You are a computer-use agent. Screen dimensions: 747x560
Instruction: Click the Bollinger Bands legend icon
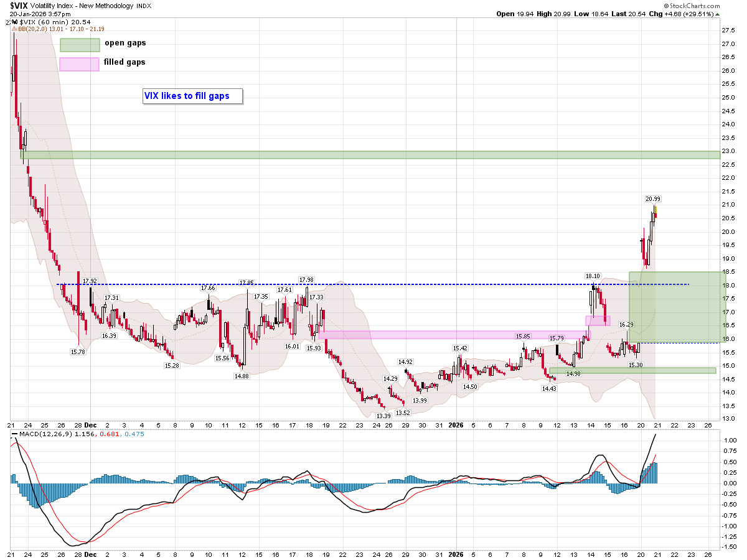tap(14, 29)
